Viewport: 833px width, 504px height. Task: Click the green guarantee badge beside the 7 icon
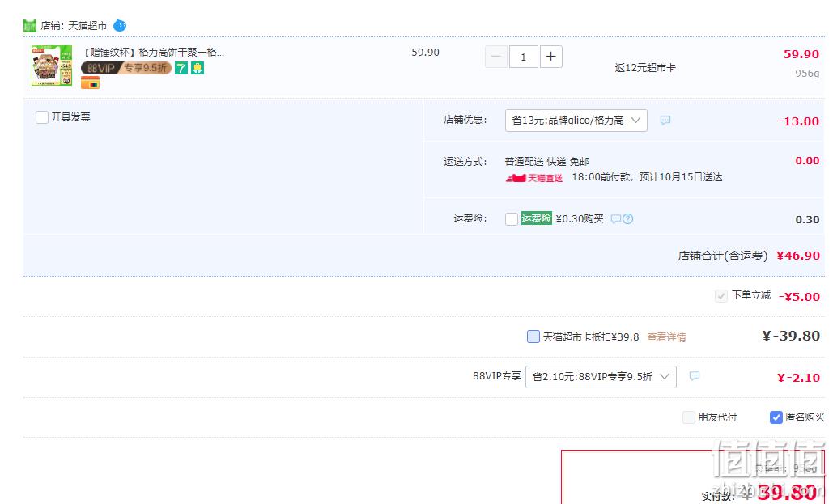coord(198,68)
